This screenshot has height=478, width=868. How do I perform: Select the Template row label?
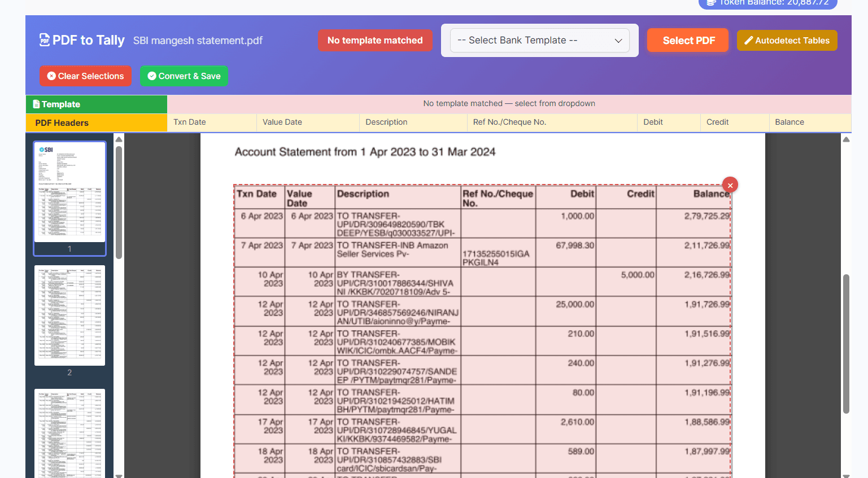pos(96,104)
